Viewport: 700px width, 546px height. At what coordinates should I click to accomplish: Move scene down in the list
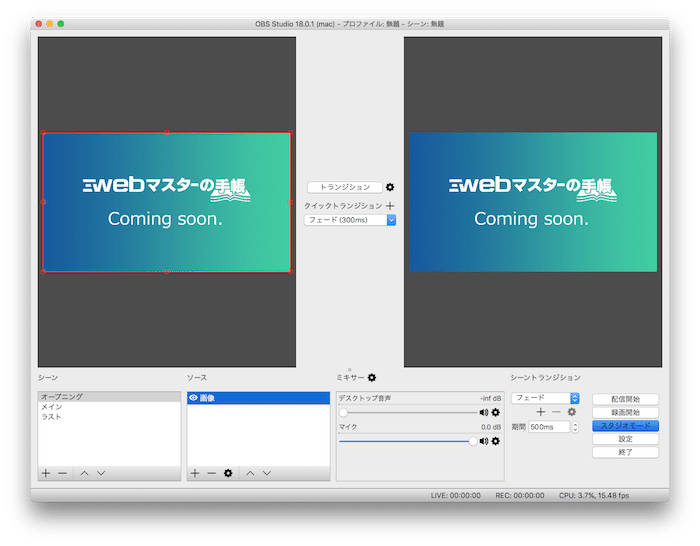[x=101, y=473]
